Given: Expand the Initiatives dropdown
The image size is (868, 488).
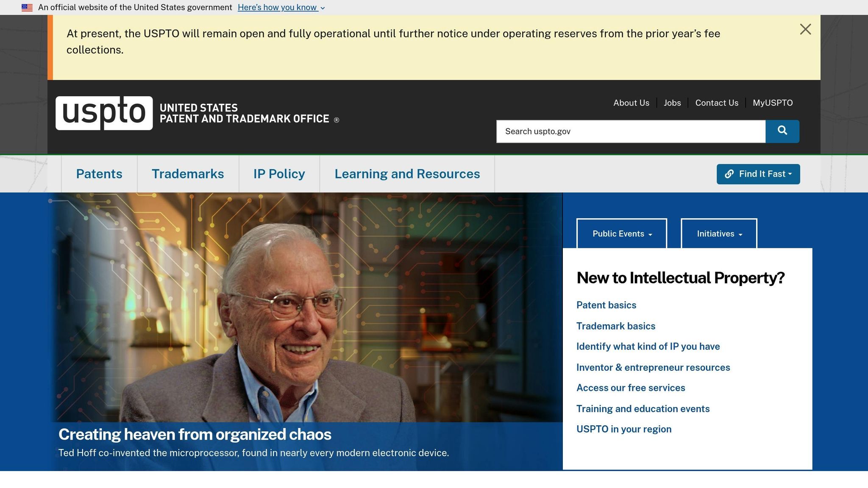Looking at the screenshot, I should 719,234.
